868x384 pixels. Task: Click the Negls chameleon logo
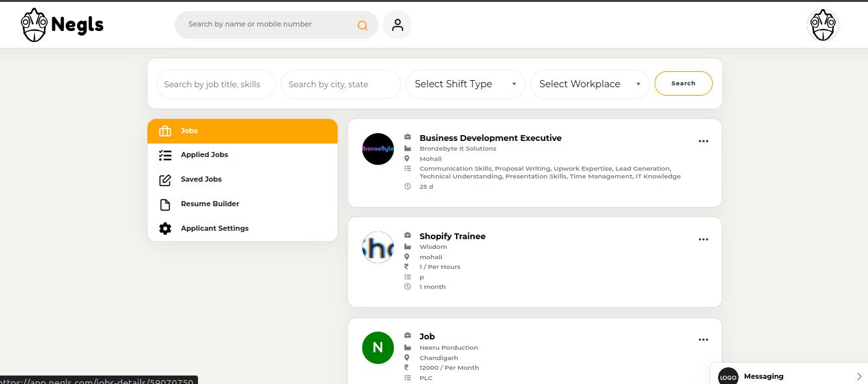35,25
